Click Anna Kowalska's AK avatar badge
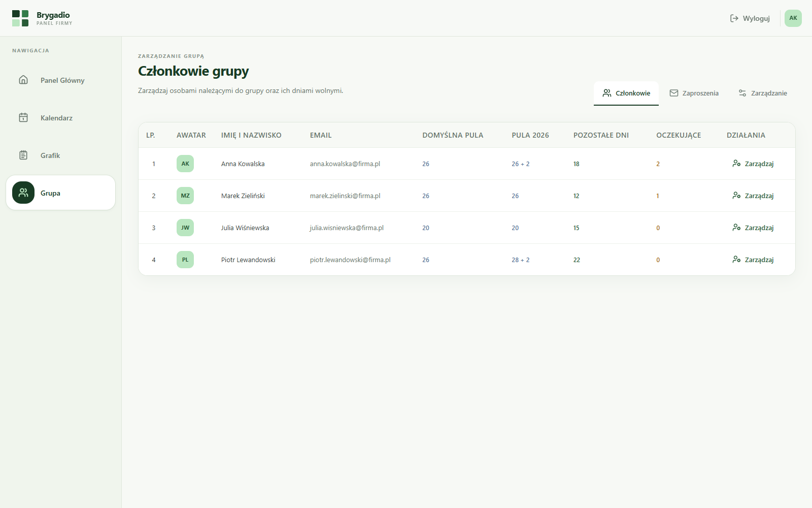 pyautogui.click(x=185, y=164)
